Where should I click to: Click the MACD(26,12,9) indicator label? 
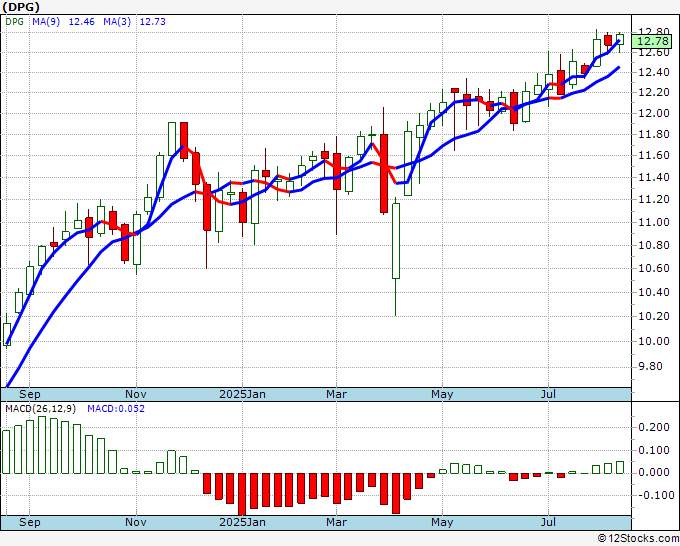[x=40, y=409]
